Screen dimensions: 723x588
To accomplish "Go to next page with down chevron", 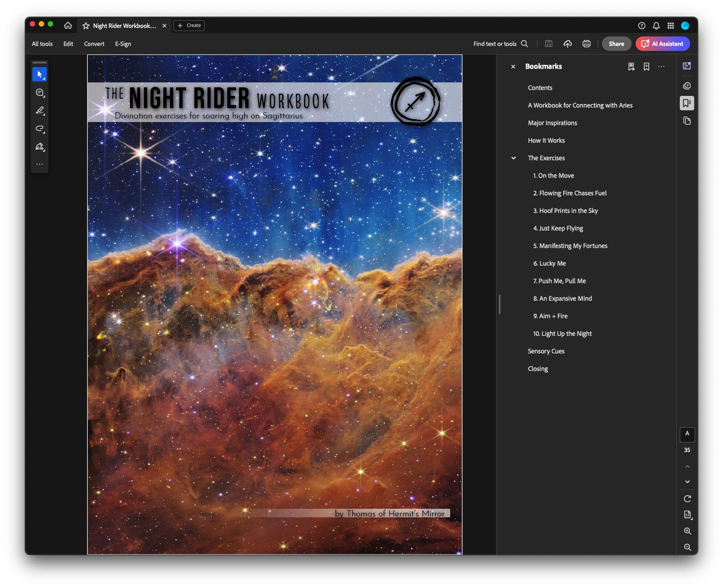I will click(x=687, y=482).
